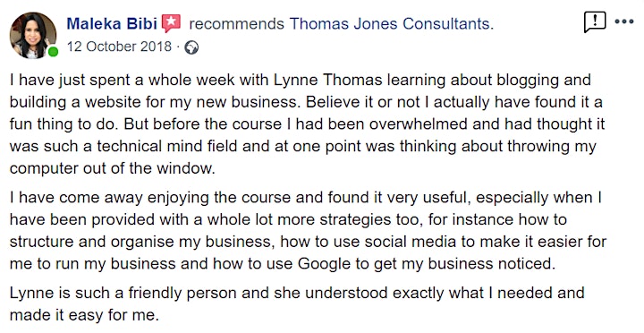Click the sentence starting 'I have come away'
This screenshot has width=644, height=333.
(x=306, y=231)
